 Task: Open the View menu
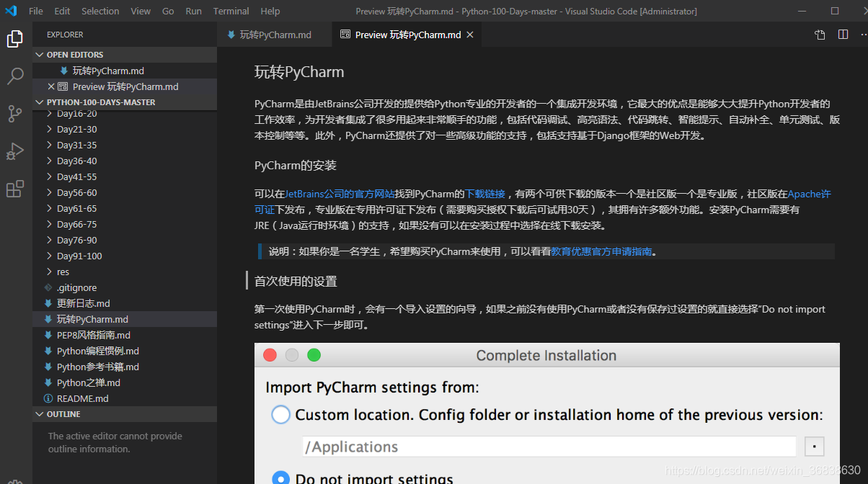[141, 11]
